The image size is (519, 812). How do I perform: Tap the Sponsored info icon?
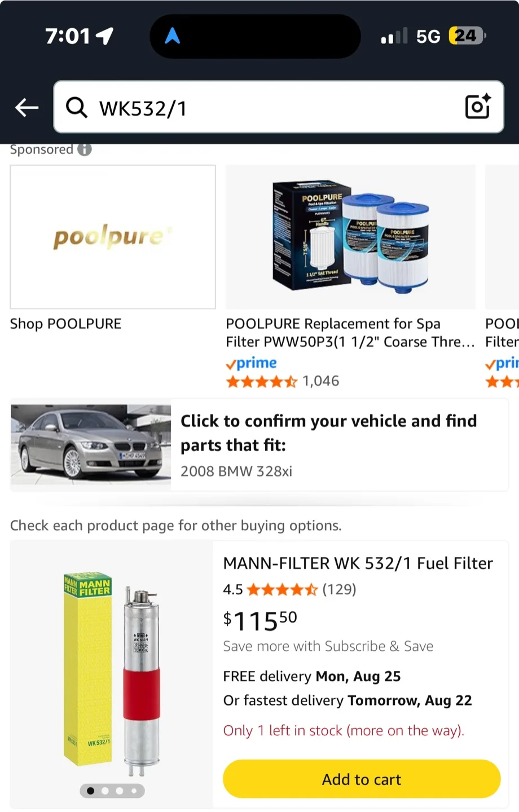point(85,149)
